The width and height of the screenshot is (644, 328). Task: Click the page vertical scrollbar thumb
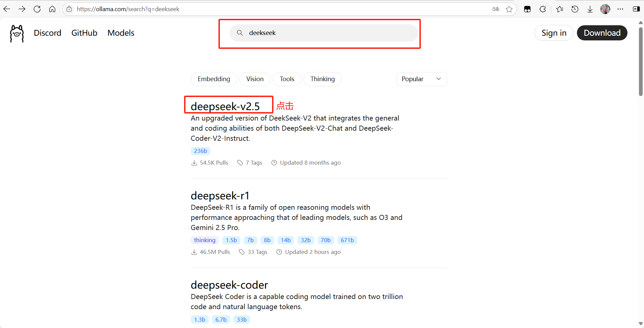click(x=641, y=62)
